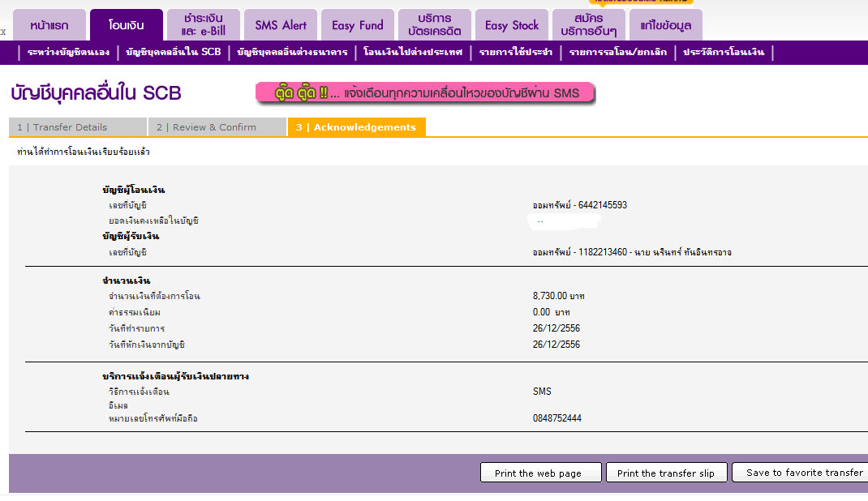868x501 pixels.
Task: Select วันที่หักเงินจากบัญชี date 26/12/2556
Action: point(556,344)
